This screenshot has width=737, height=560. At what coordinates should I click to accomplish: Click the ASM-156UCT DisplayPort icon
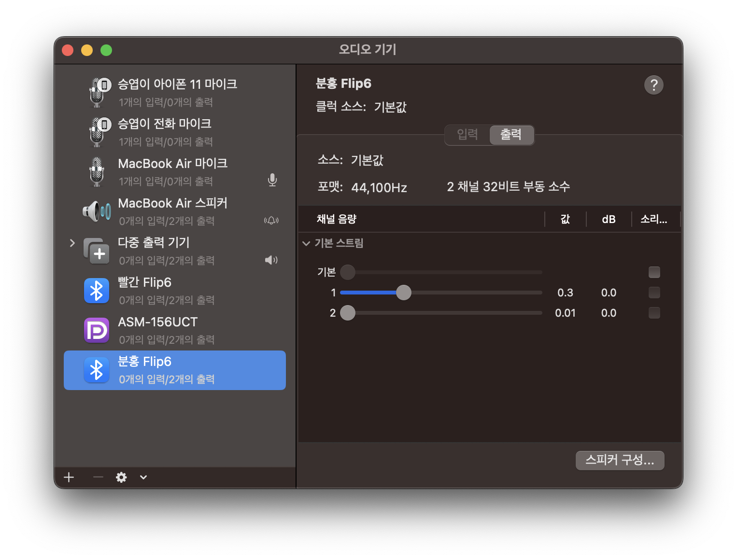point(97,330)
